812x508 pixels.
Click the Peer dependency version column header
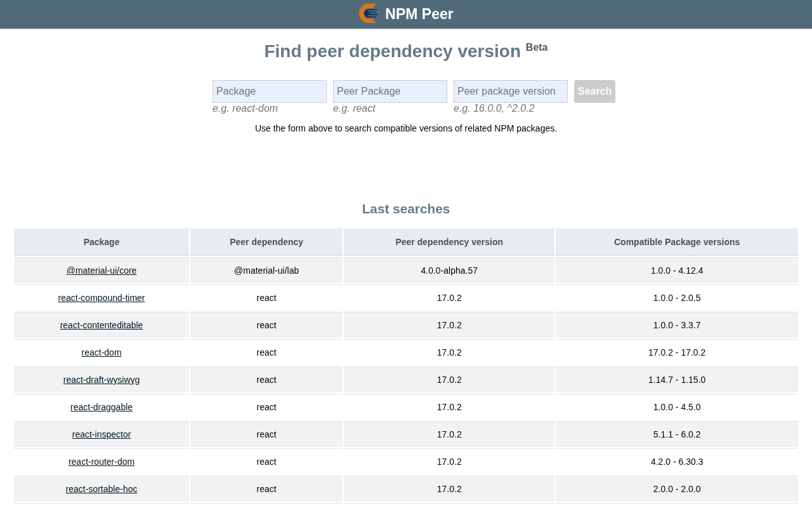[x=449, y=242]
